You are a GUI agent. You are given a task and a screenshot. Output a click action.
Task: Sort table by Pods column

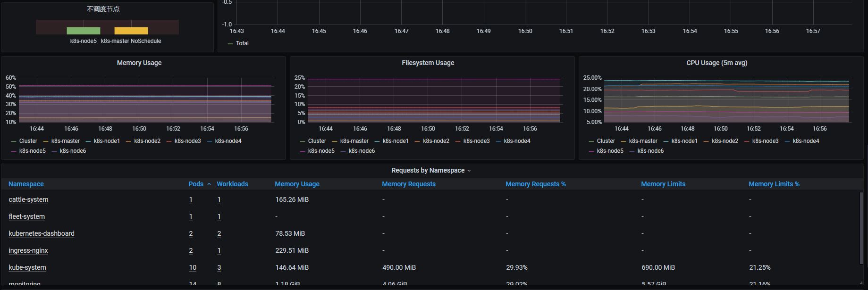pyautogui.click(x=196, y=184)
